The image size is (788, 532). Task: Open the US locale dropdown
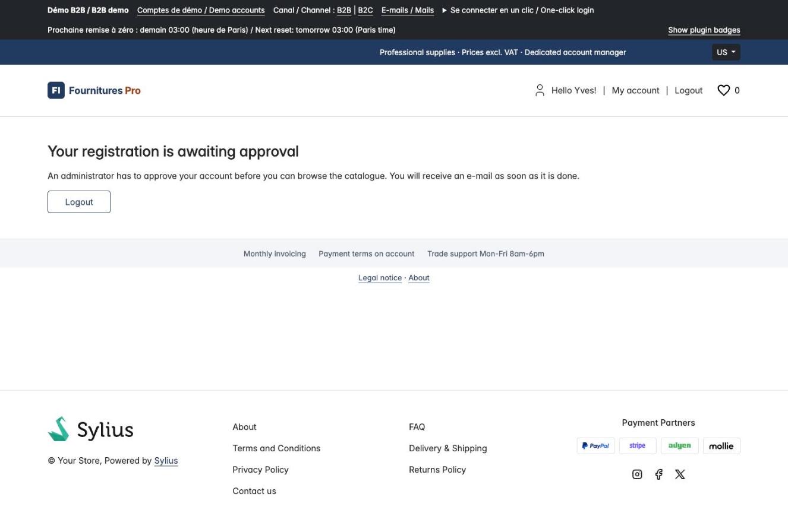click(726, 52)
